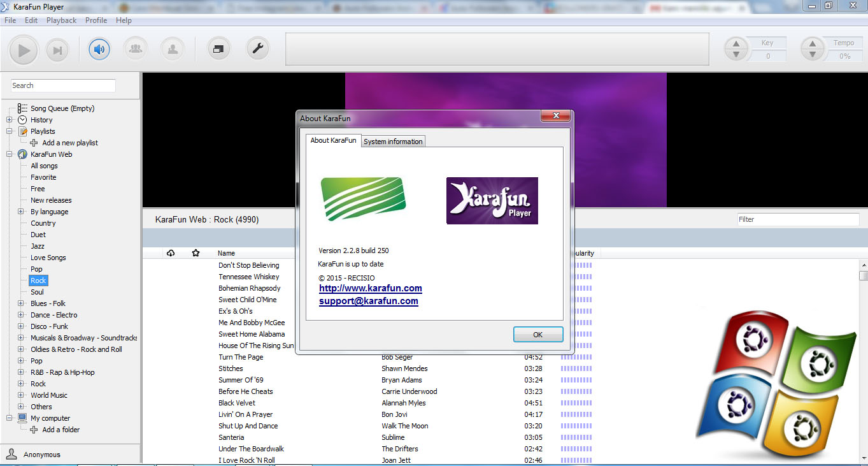Expand the World Music node
The image size is (868, 466).
(x=21, y=395)
